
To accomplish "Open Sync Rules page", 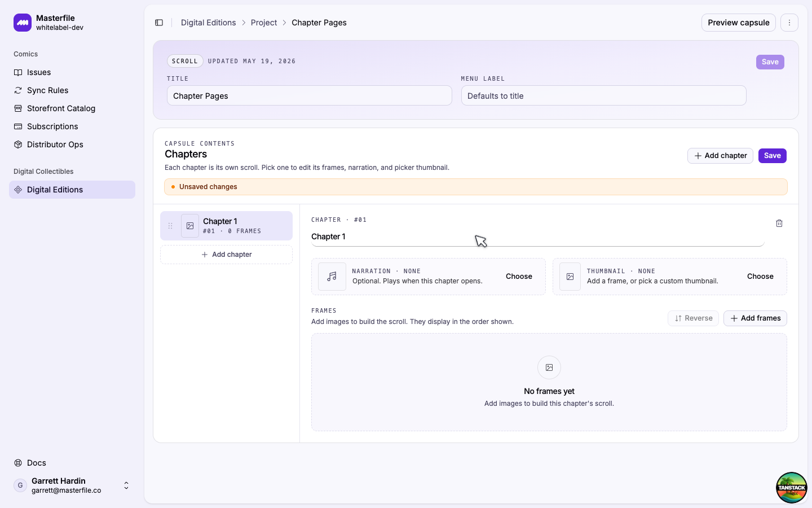I will tap(72, 90).
